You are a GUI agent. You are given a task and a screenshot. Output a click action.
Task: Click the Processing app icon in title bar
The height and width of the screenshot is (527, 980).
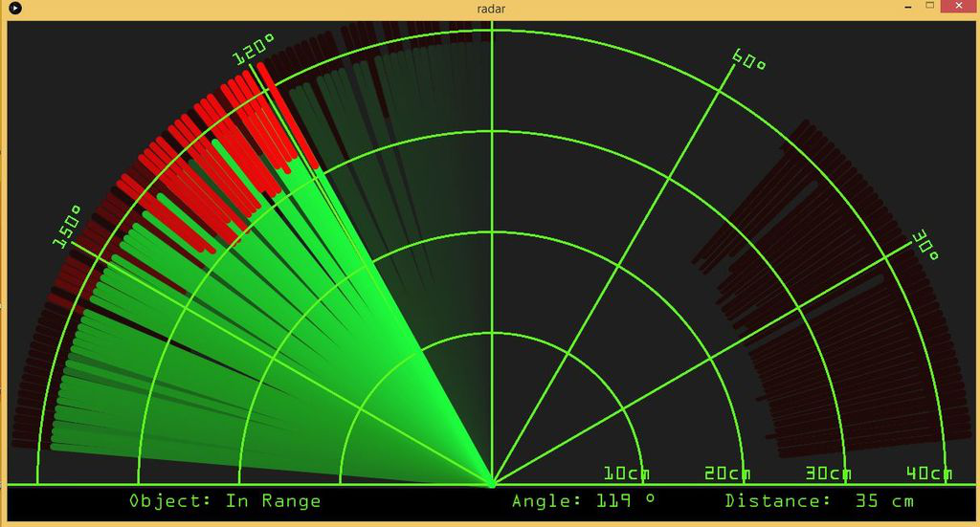[x=14, y=9]
